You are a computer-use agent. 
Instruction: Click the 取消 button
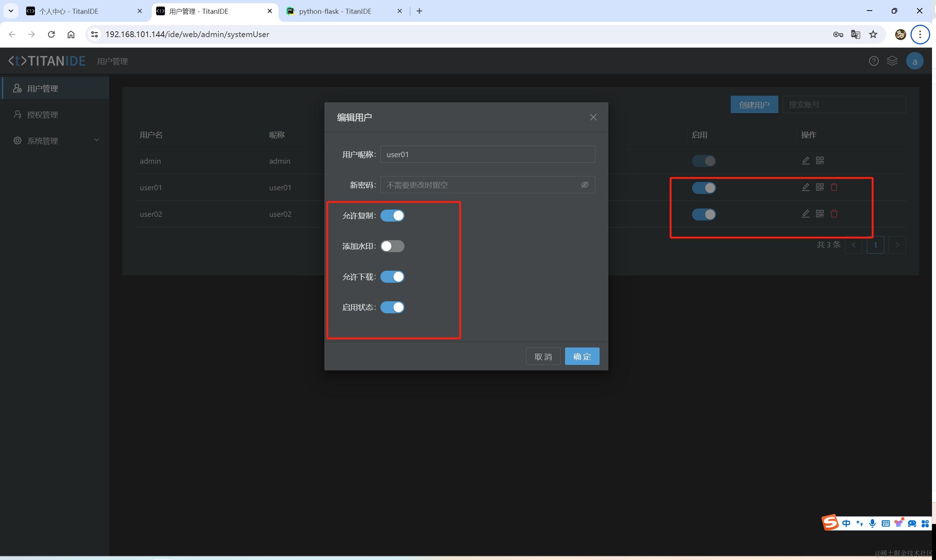(543, 356)
